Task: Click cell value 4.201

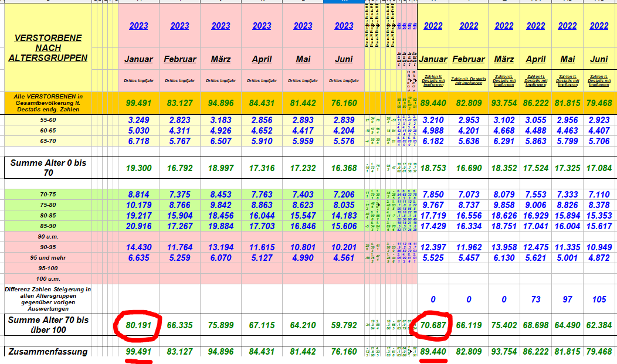Action: pyautogui.click(x=469, y=131)
